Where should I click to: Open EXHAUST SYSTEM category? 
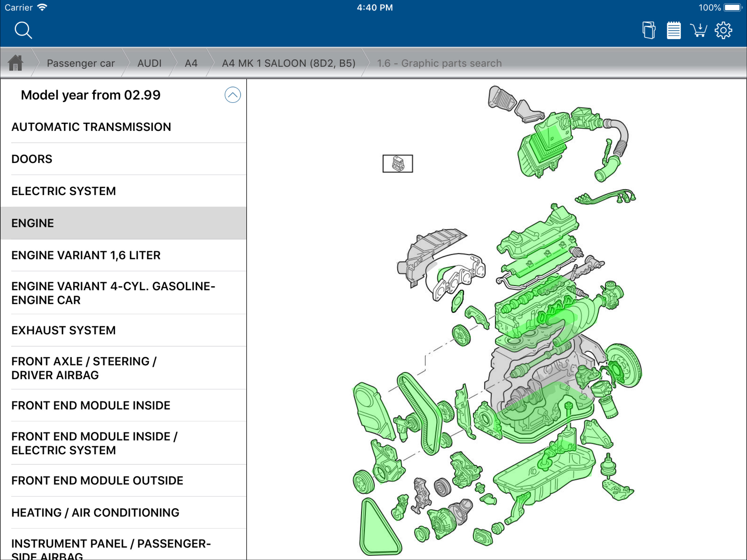click(x=63, y=330)
